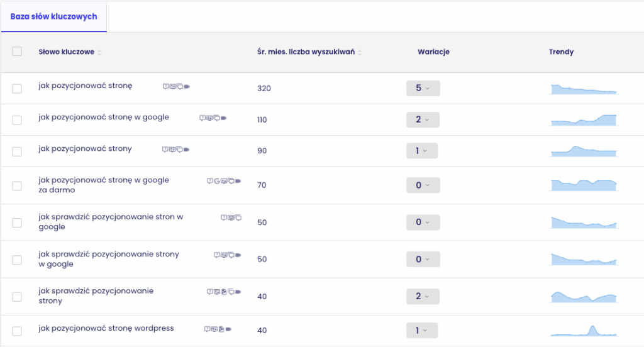Viewport: 644px width, 347px height.
Task: Click trend chart for 'jak pozycjonować stronę wordpress'
Action: point(584,331)
